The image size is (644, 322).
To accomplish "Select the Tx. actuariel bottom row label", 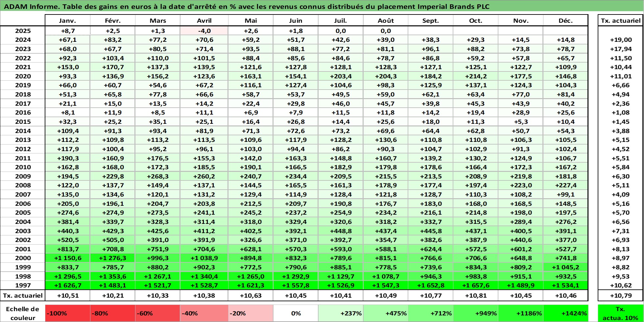I will coord(23,296).
